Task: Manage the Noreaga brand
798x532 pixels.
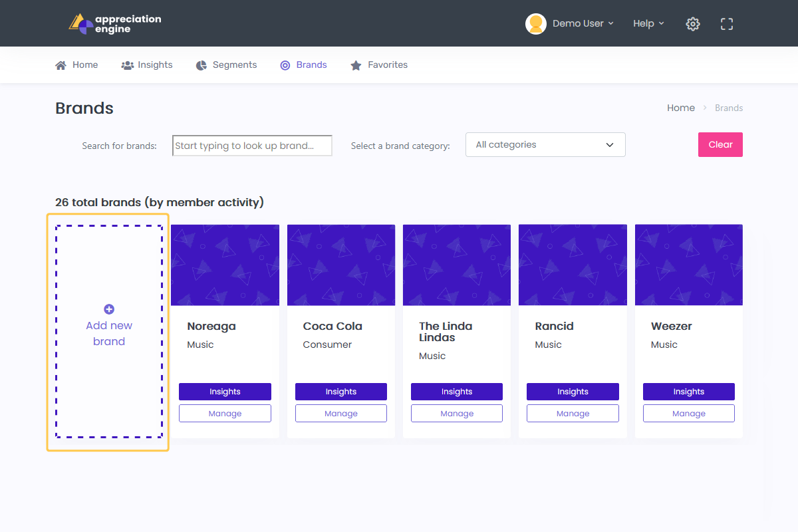Action: point(225,414)
